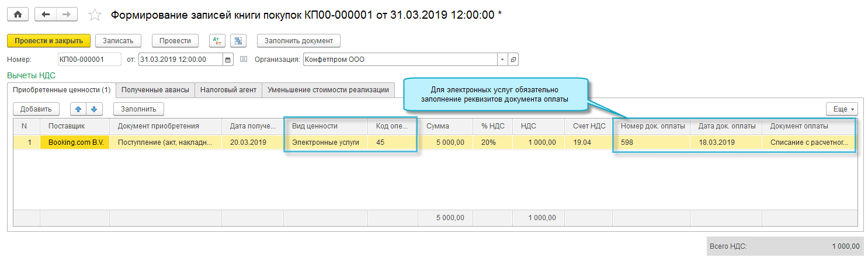868x261 pixels.
Task: Open the Организация record with the open button
Action: (513, 60)
